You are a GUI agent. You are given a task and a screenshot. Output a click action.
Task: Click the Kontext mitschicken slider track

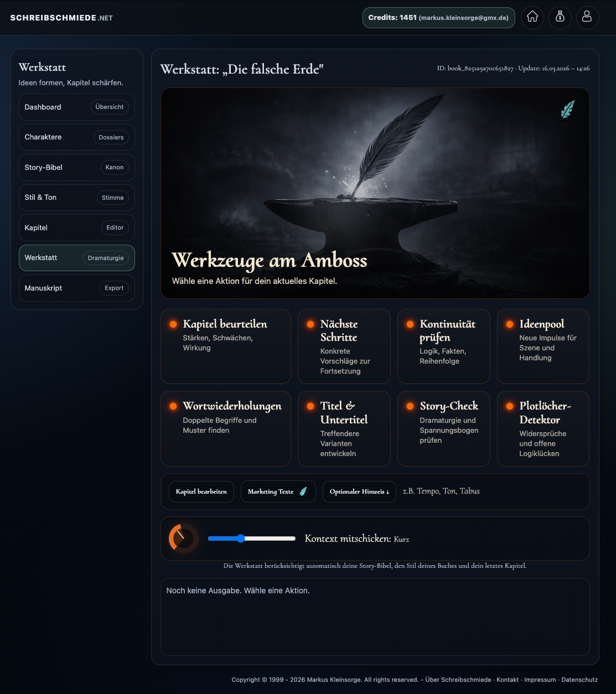252,538
